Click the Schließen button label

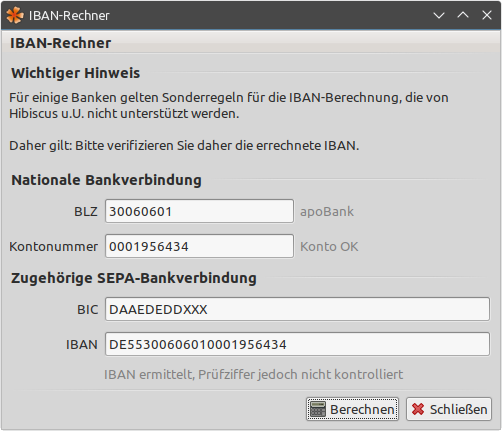point(458,409)
